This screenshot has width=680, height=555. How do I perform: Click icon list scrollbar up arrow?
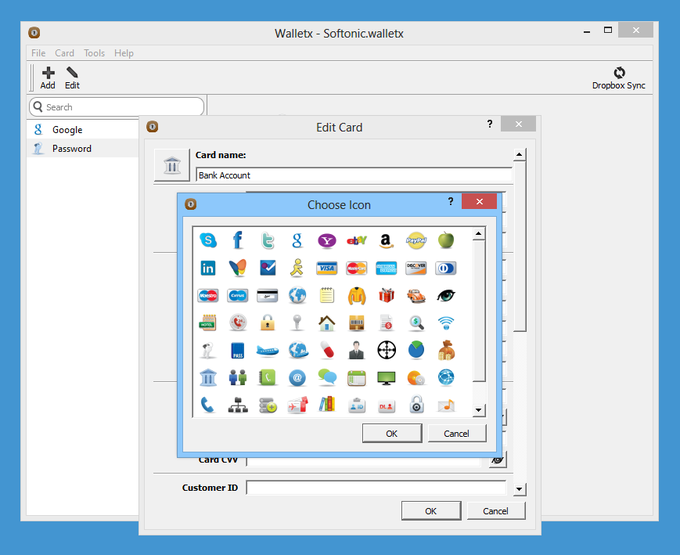click(478, 234)
